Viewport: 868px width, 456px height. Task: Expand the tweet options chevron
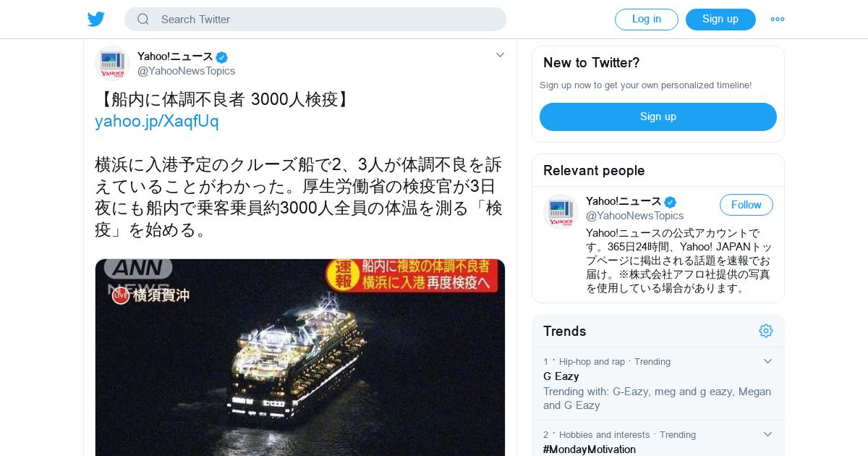tap(500, 55)
